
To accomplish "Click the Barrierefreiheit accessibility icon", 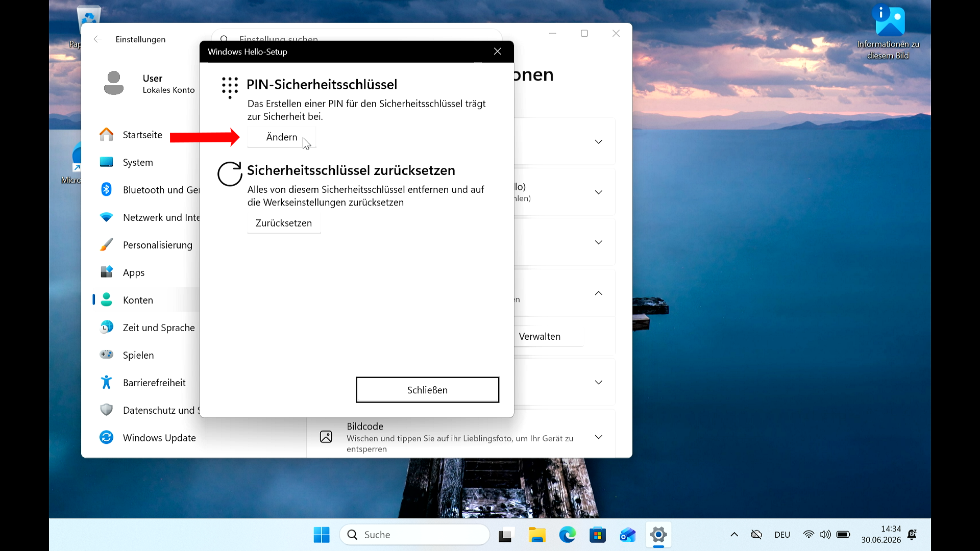I will [106, 382].
